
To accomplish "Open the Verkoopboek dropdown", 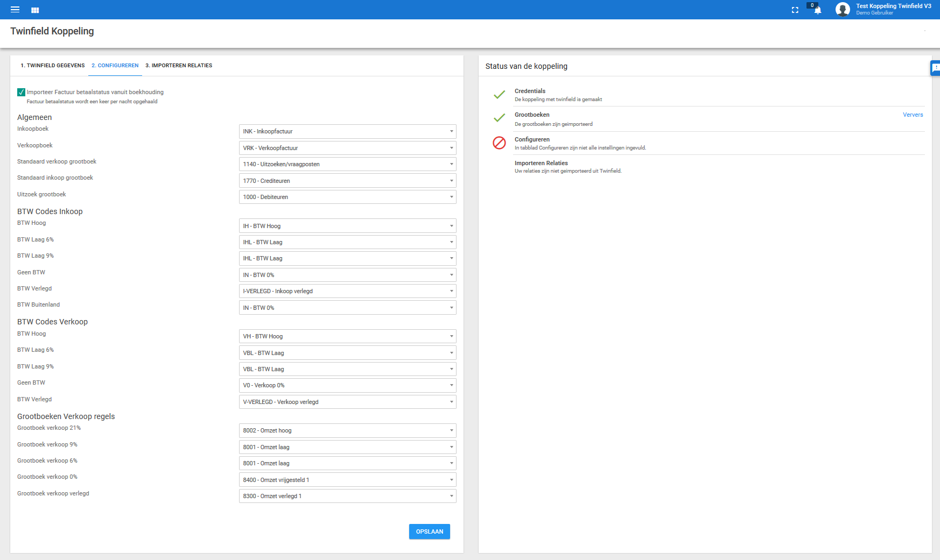I will point(348,148).
